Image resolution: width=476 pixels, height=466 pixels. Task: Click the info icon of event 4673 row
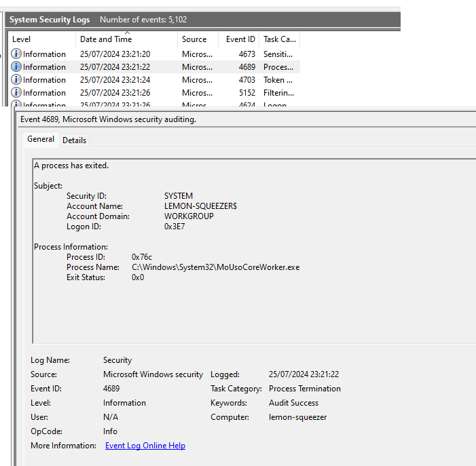click(16, 54)
